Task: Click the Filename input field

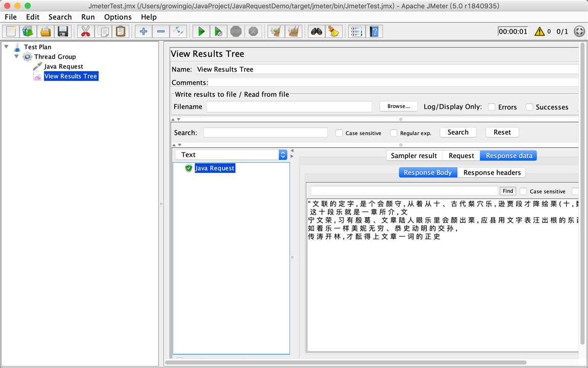Action: 289,107
